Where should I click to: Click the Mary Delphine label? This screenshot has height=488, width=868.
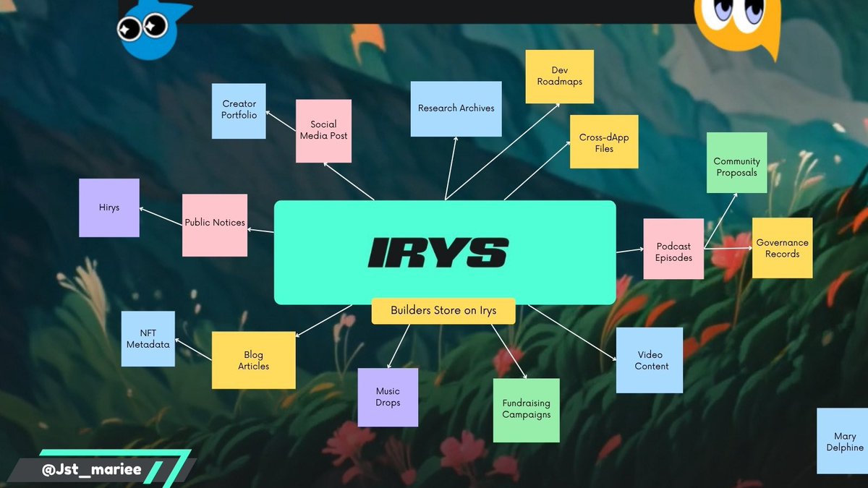pyautogui.click(x=845, y=442)
